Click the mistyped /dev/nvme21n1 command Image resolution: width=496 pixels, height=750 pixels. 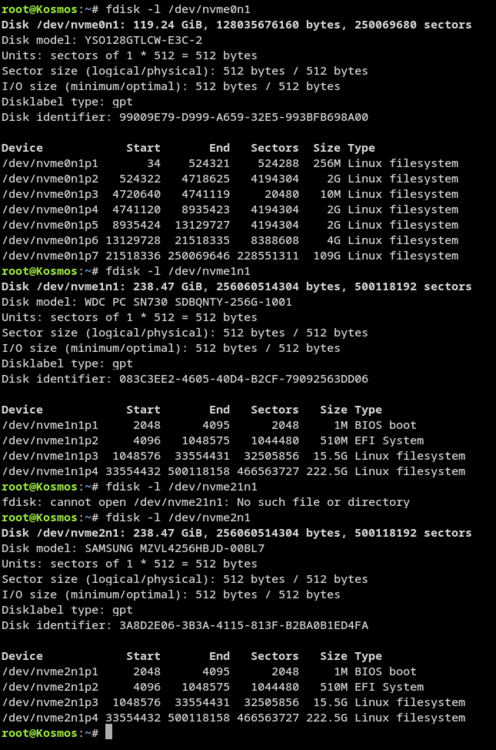[x=181, y=487]
